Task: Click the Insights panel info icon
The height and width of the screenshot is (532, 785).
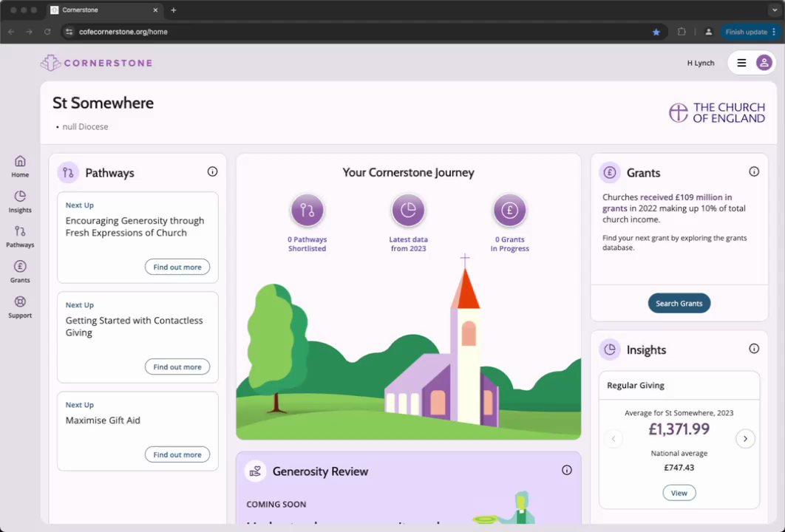Action: click(x=754, y=349)
